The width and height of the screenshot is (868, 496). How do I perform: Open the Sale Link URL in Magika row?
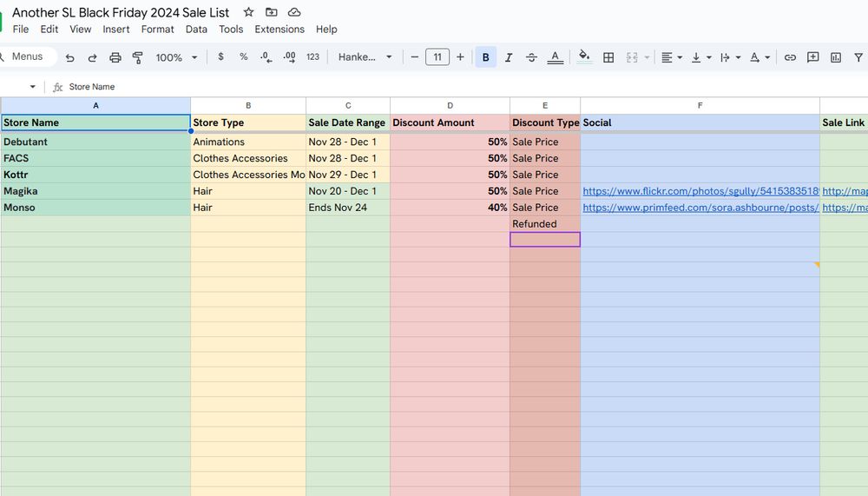pyautogui.click(x=845, y=190)
